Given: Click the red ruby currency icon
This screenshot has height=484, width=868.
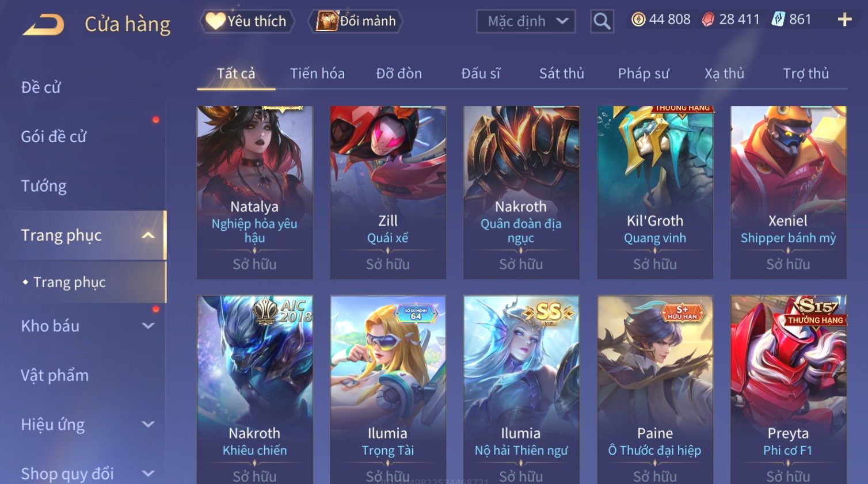Looking at the screenshot, I should (x=708, y=20).
